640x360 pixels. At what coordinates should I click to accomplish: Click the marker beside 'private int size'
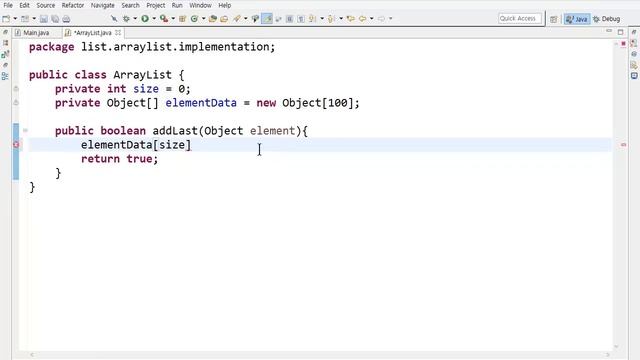(x=16, y=89)
